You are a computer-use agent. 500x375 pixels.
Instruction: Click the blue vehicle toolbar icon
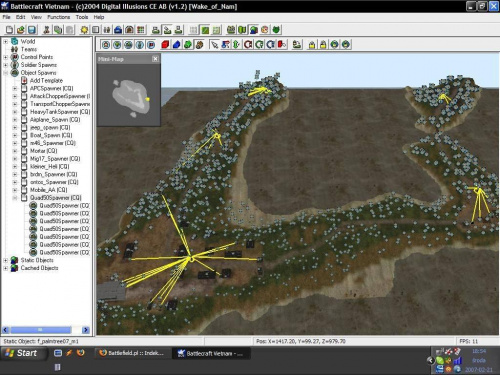coord(118,30)
